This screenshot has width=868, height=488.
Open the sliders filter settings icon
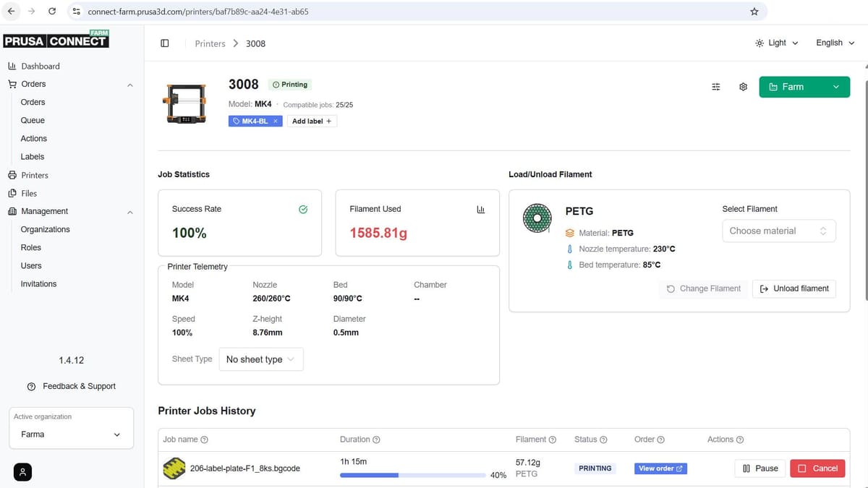tap(716, 87)
